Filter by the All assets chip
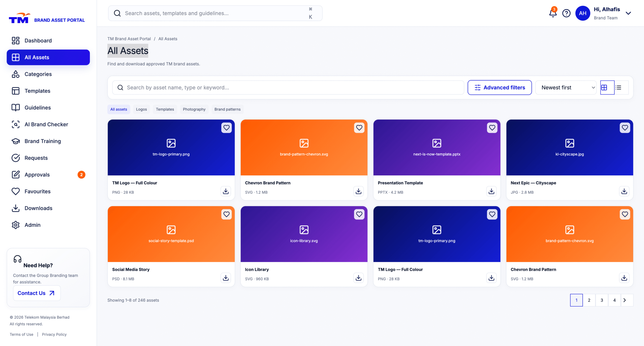644x346 pixels. [119, 109]
